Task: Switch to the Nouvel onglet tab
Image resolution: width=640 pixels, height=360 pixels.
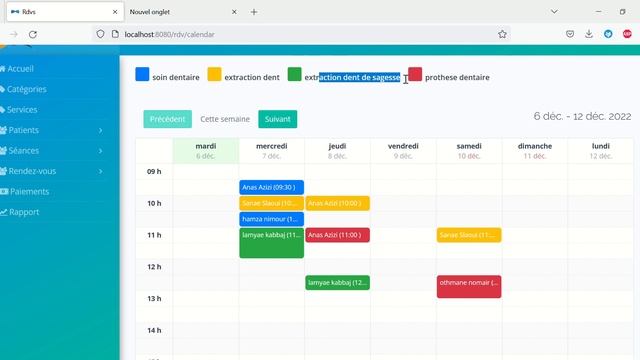Action: click(x=182, y=12)
